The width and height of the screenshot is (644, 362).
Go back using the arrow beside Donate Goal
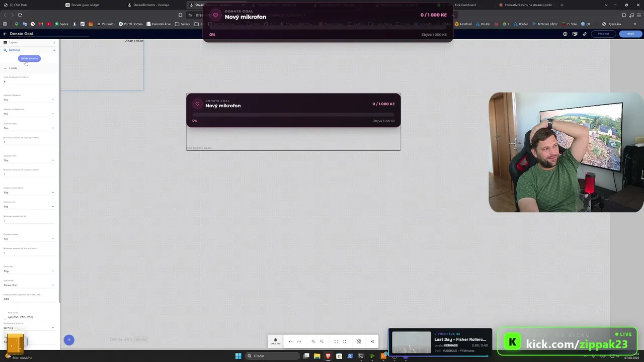click(x=5, y=34)
